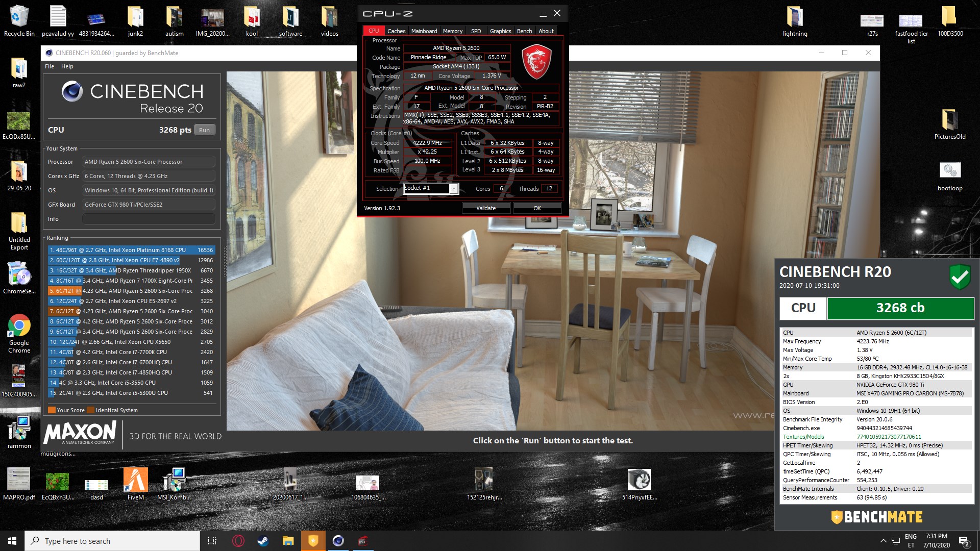The height and width of the screenshot is (551, 980).
Task: Click the Processor field in Cinebench
Action: click(x=149, y=162)
